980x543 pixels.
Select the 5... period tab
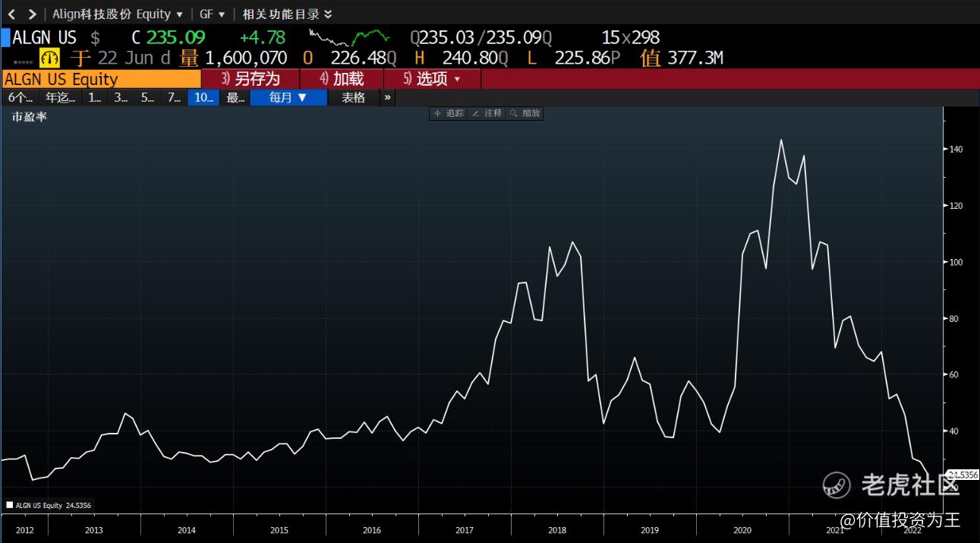[x=147, y=97]
